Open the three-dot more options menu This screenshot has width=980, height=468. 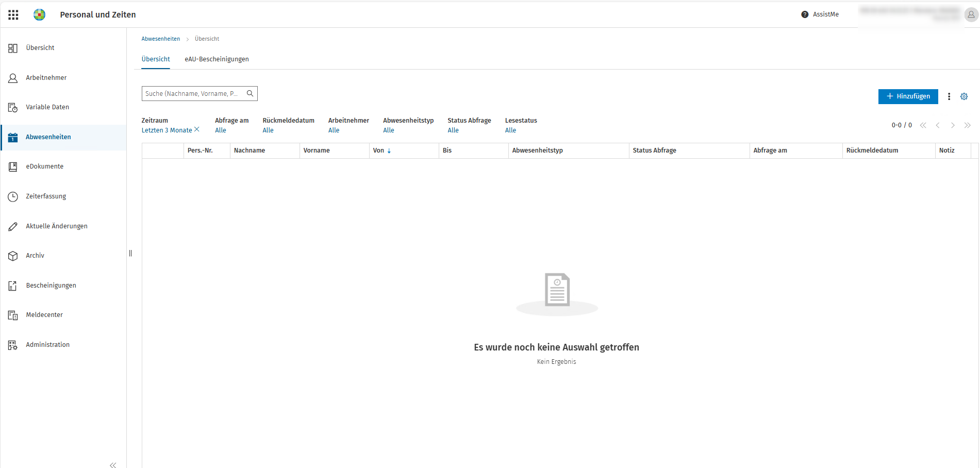pos(949,96)
